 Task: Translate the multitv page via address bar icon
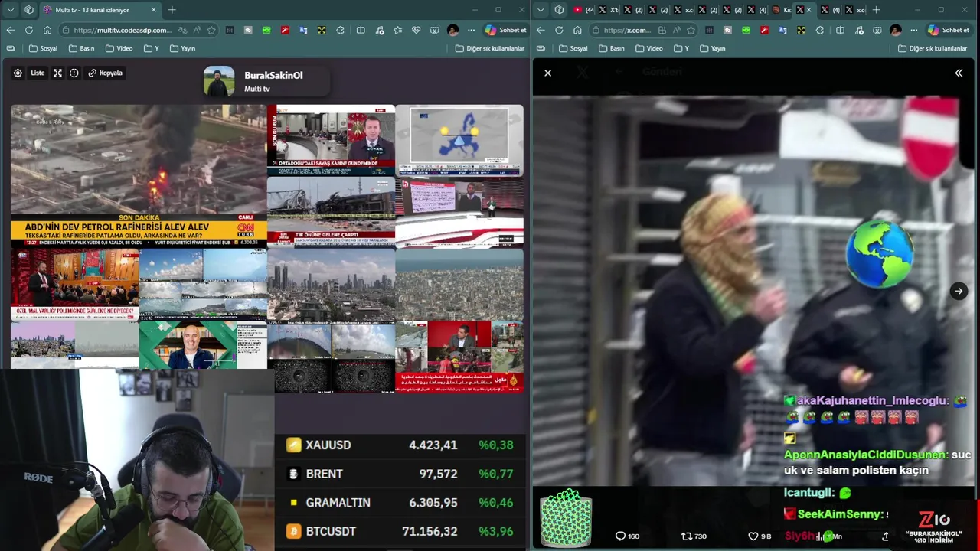pos(182,30)
